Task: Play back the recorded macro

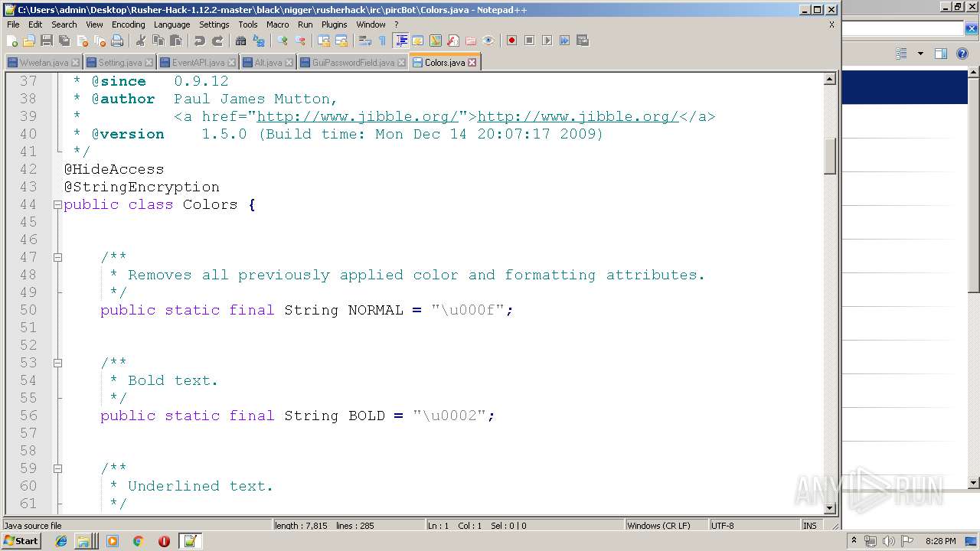Action: click(547, 41)
